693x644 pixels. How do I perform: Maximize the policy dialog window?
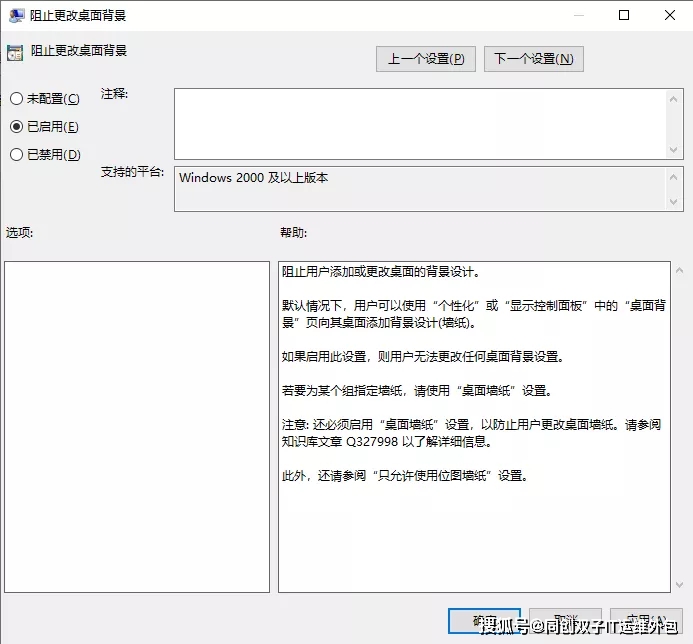click(x=624, y=15)
